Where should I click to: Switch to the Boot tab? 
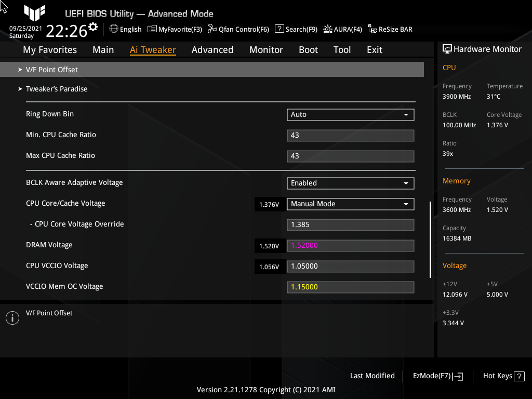pos(308,50)
